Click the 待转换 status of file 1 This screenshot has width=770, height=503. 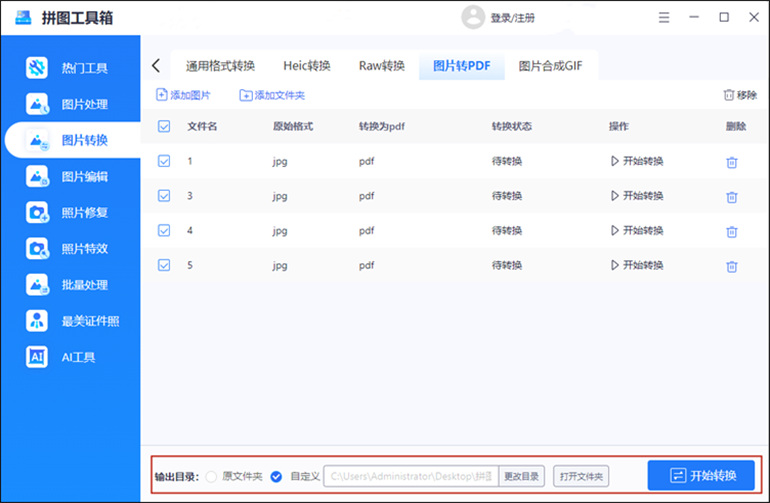pyautogui.click(x=507, y=161)
